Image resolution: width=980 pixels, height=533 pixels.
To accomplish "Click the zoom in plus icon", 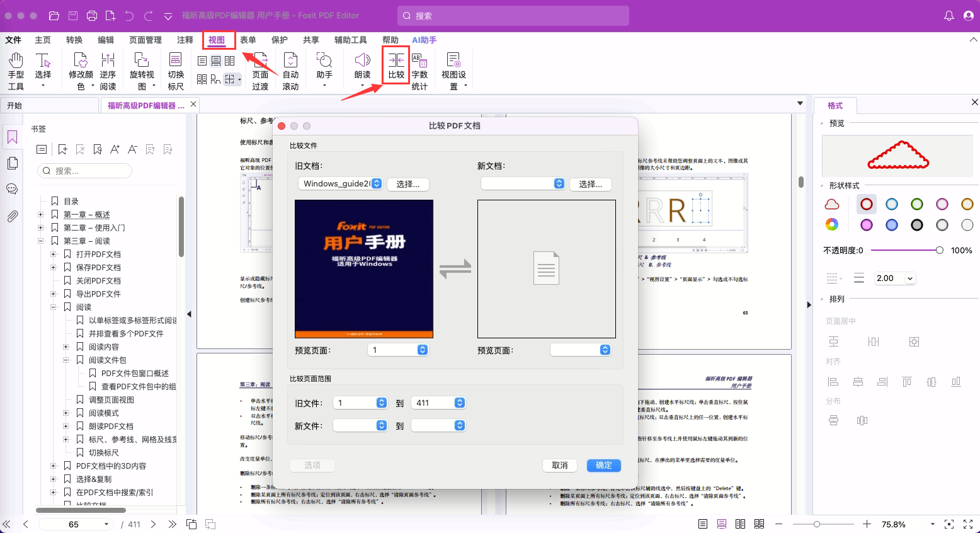I will 867,524.
